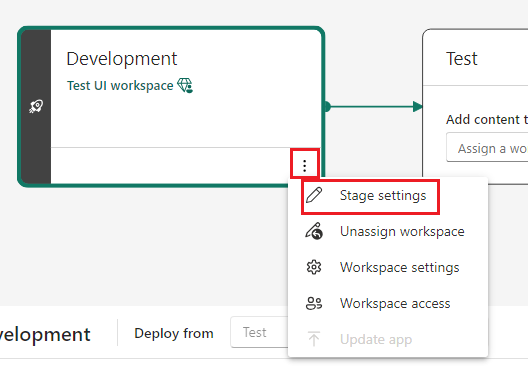Click the partially shown development heading at bottom
Viewport: 528px width, 372px height.
click(45, 334)
